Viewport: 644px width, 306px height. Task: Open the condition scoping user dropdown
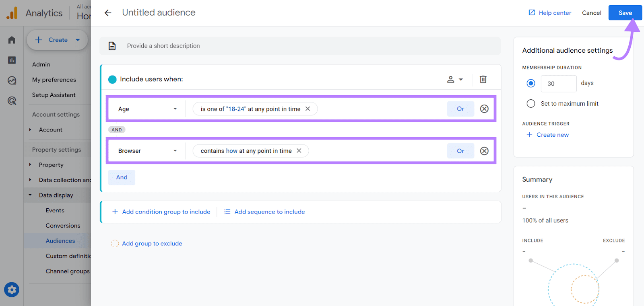tap(455, 79)
